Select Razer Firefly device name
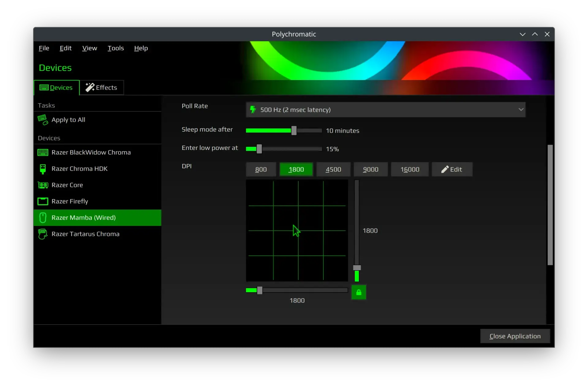This screenshot has height=387, width=588. [x=70, y=201]
